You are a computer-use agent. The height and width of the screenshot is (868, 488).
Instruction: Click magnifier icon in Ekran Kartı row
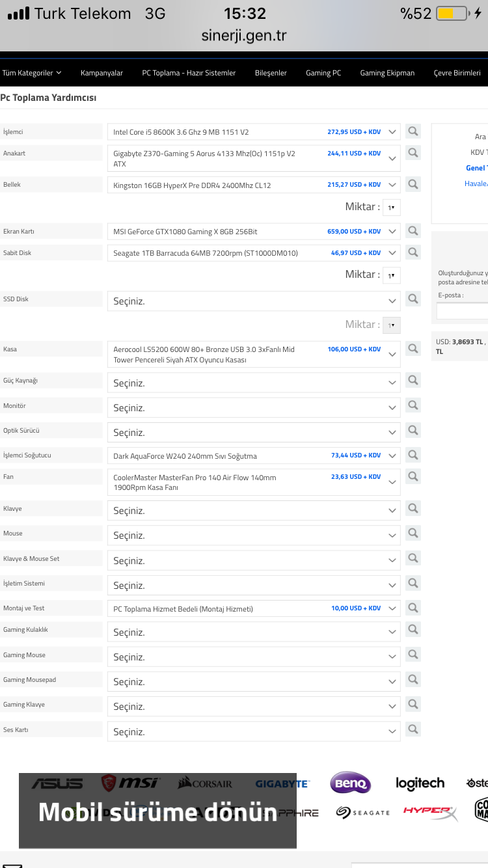point(413,230)
